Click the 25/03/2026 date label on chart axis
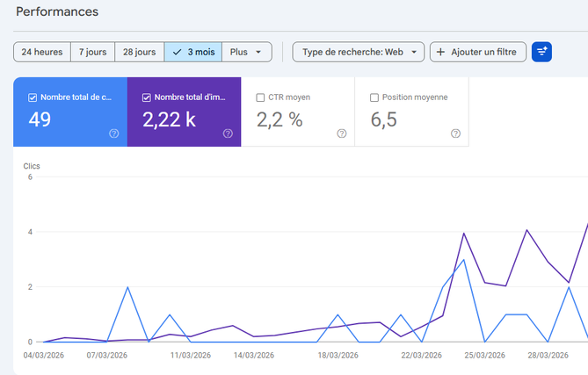Viewport: 588px width, 375px height. click(x=484, y=356)
